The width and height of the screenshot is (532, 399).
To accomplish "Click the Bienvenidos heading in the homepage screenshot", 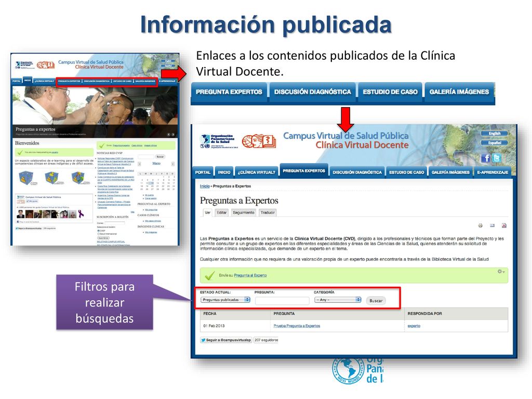I will 27,143.
